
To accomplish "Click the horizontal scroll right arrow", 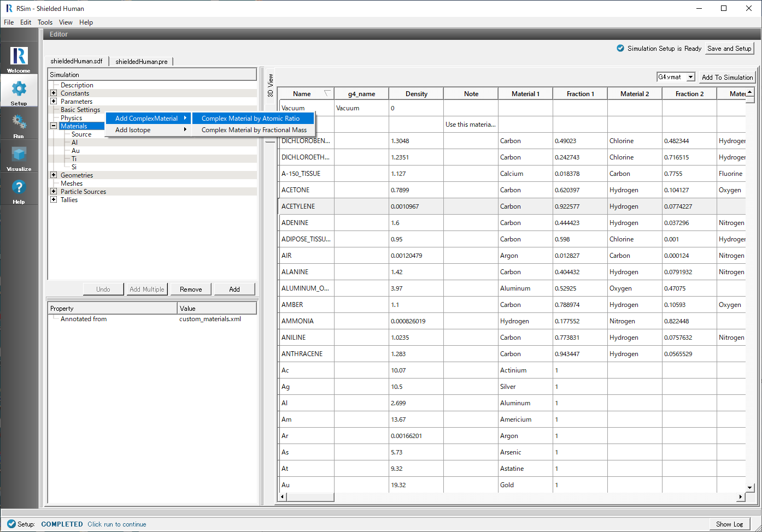I will click(x=741, y=496).
